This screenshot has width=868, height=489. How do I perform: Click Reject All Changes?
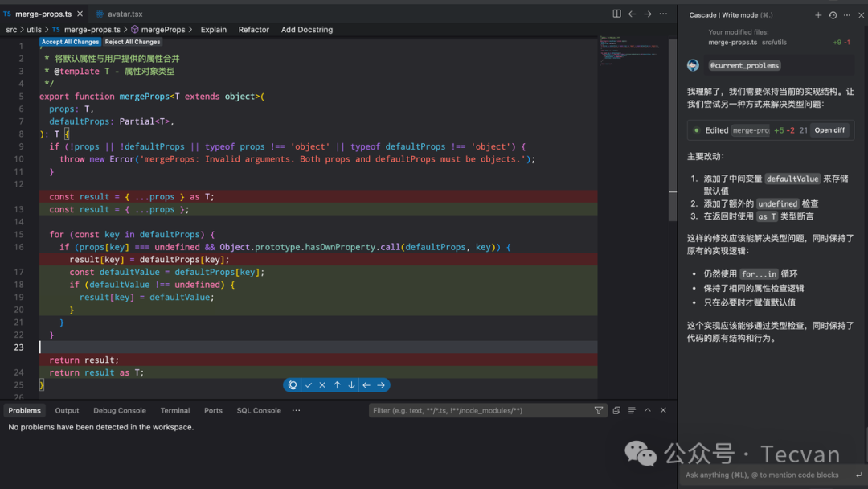pos(133,42)
